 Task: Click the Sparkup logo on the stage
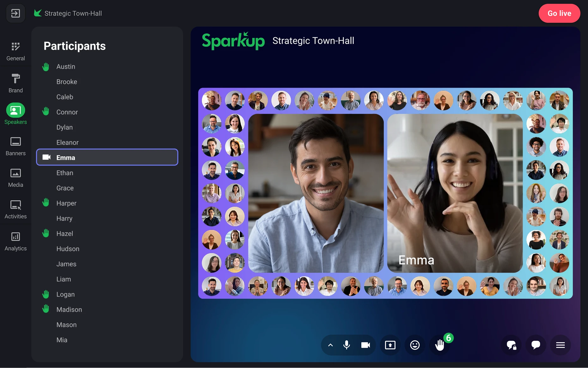click(x=233, y=41)
